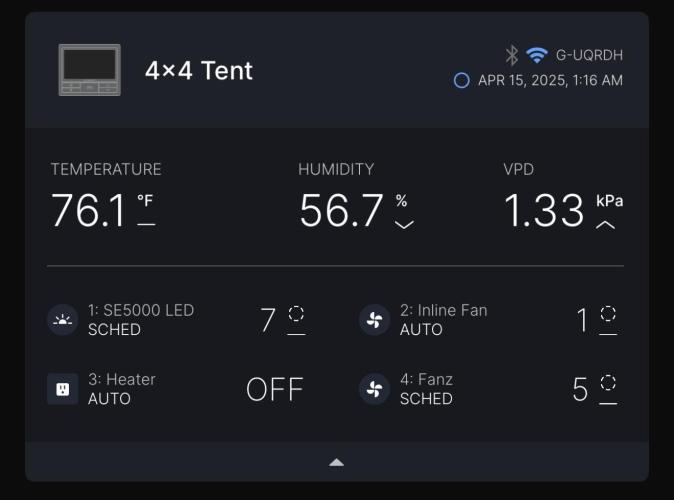Open the Temperature 76.1 reading
Viewport: 674px width, 500px height.
[88, 210]
